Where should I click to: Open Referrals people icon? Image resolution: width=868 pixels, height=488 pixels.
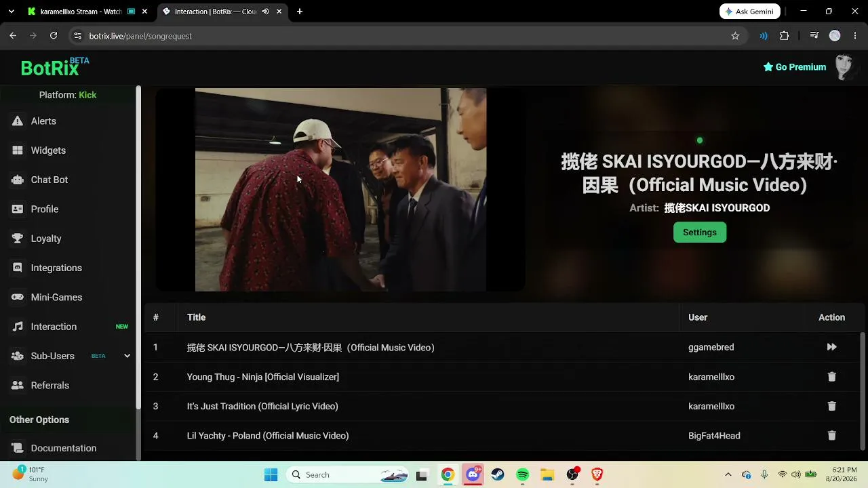[x=18, y=386]
